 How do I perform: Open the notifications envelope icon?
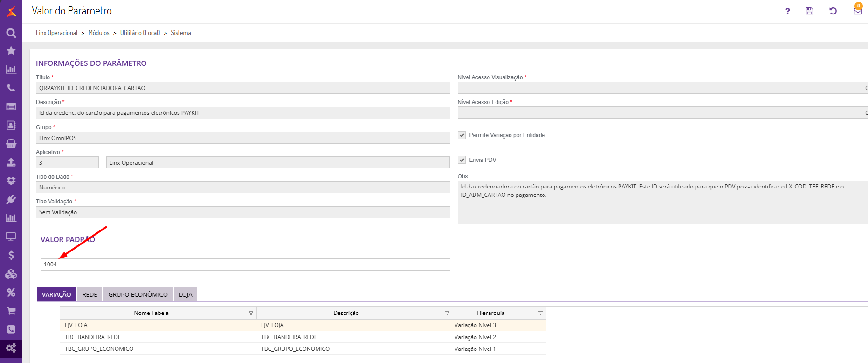(x=858, y=11)
